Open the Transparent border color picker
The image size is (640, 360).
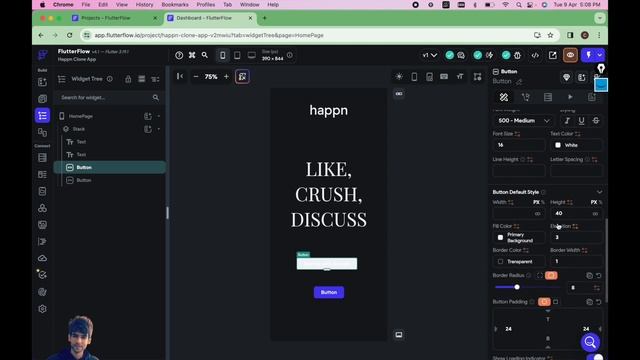pos(519,262)
